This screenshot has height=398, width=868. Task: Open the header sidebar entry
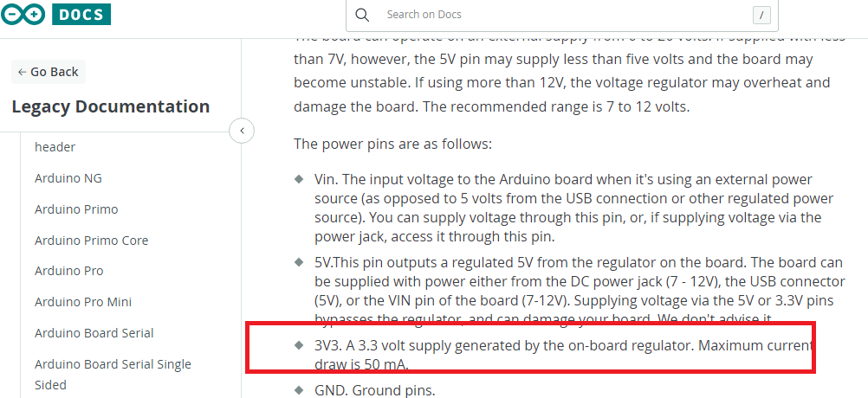point(55,147)
